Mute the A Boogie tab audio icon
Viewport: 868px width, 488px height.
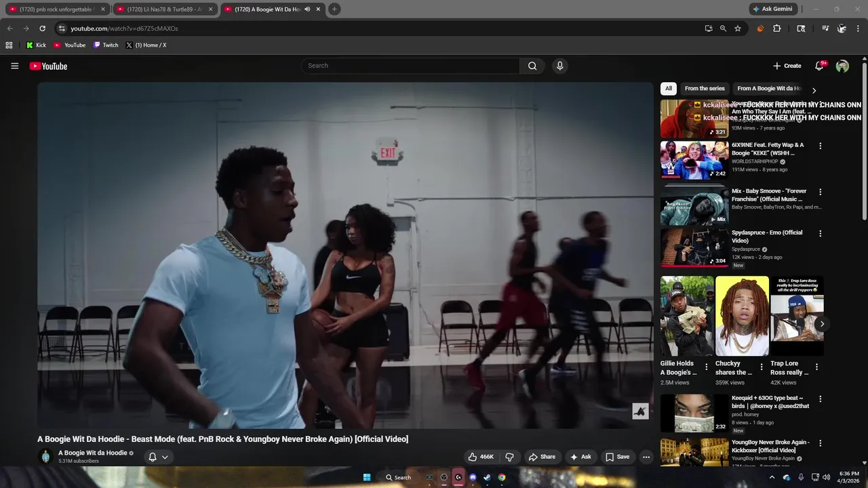(307, 9)
